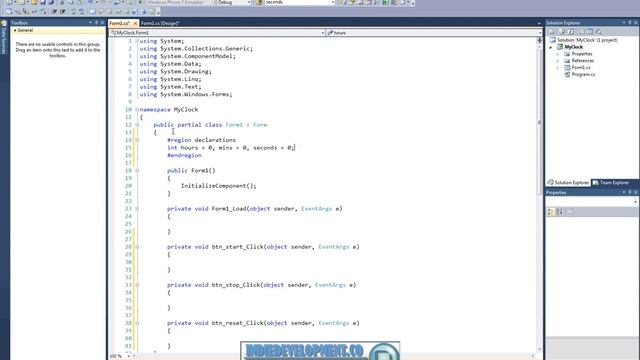Collapse the using directives block at line 1
This screenshot has height=360, width=640.
(x=137, y=41)
